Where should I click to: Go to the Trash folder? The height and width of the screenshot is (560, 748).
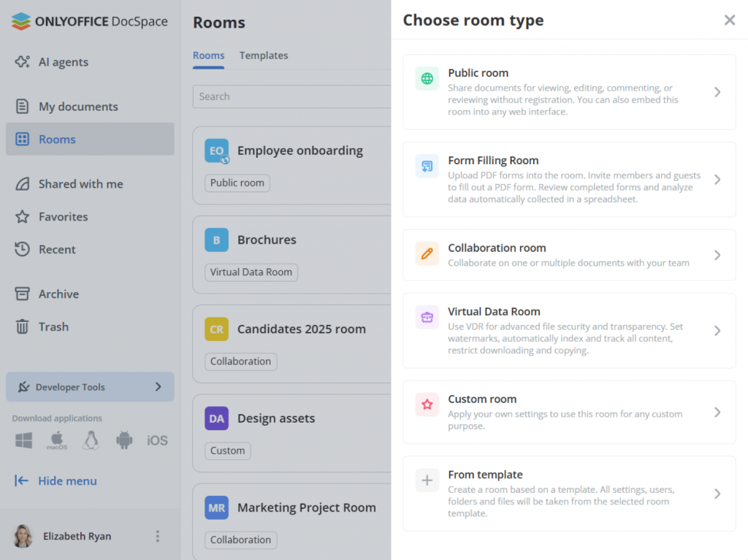click(x=53, y=327)
